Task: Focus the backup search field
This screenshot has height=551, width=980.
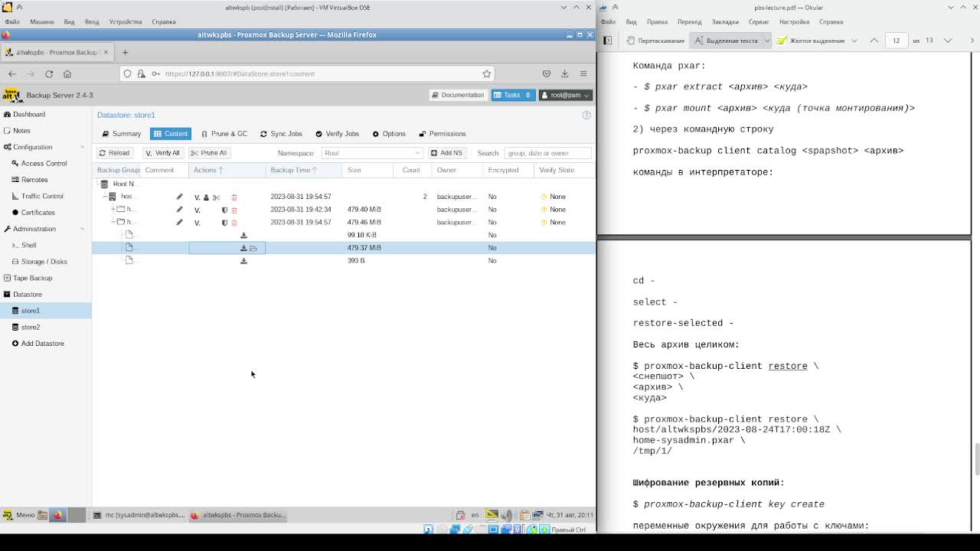Action: pyautogui.click(x=547, y=153)
